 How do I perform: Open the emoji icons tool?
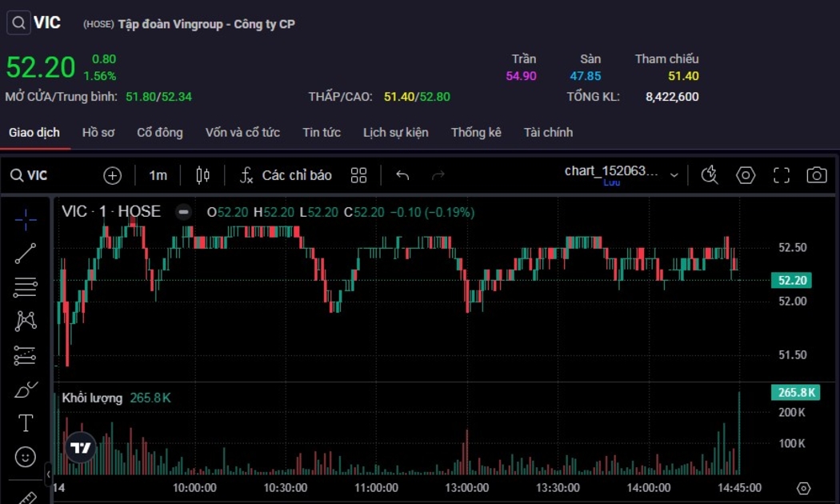[26, 457]
